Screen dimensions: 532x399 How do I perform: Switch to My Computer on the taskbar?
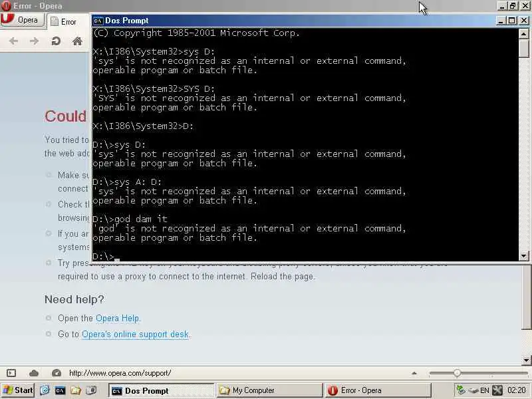coord(269,390)
